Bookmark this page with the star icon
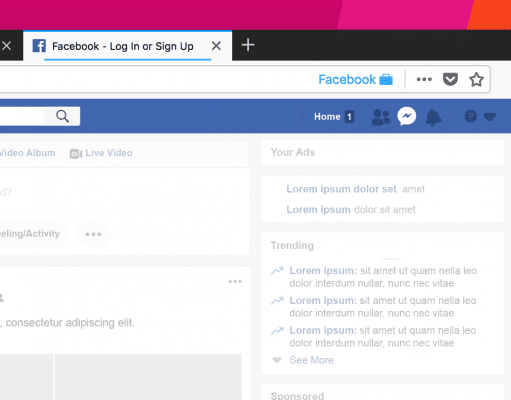The width and height of the screenshot is (511, 400). (x=476, y=79)
